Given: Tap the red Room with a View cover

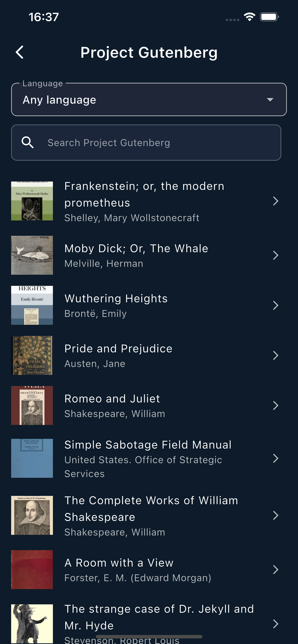Looking at the screenshot, I should pos(32,570).
